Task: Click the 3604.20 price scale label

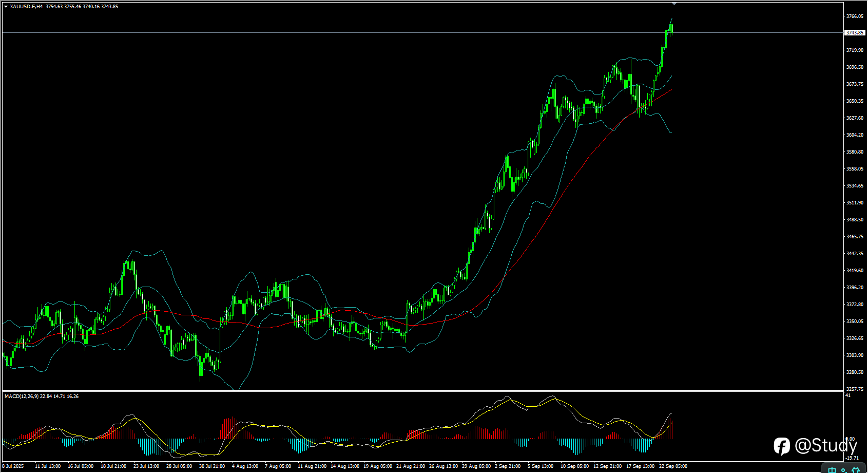Action: [x=855, y=135]
